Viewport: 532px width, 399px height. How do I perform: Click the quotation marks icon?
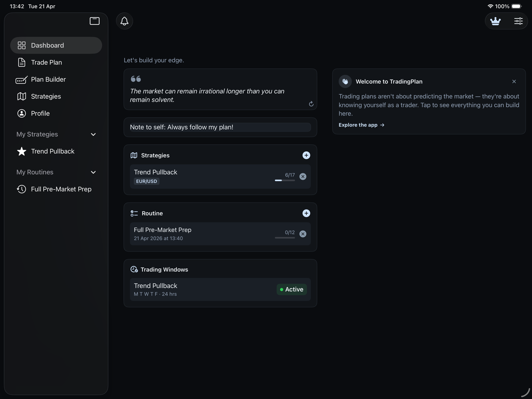(136, 79)
